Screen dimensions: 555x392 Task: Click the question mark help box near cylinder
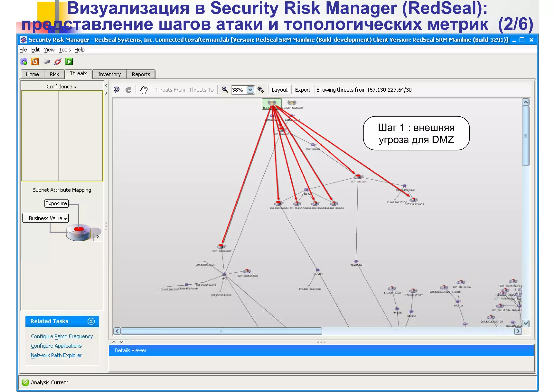97,237
